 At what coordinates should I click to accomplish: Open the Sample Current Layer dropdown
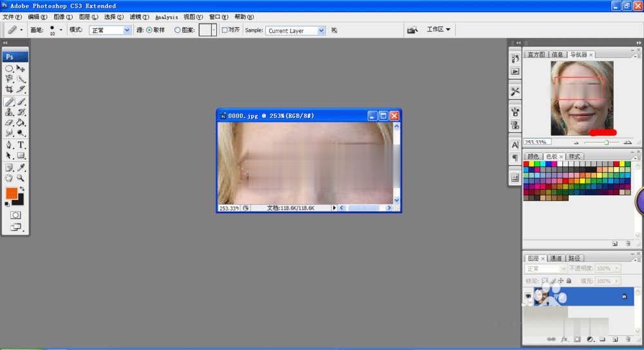tap(296, 30)
